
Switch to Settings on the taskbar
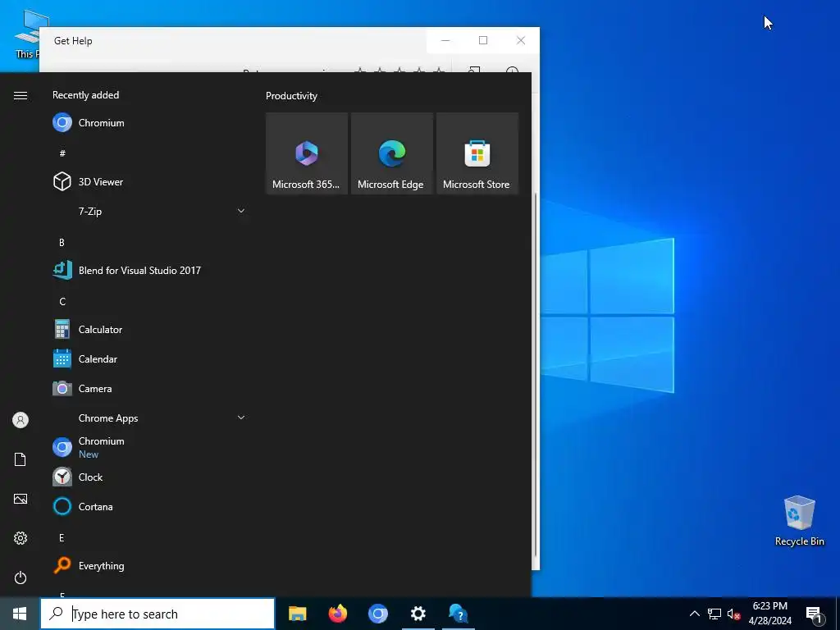(418, 614)
